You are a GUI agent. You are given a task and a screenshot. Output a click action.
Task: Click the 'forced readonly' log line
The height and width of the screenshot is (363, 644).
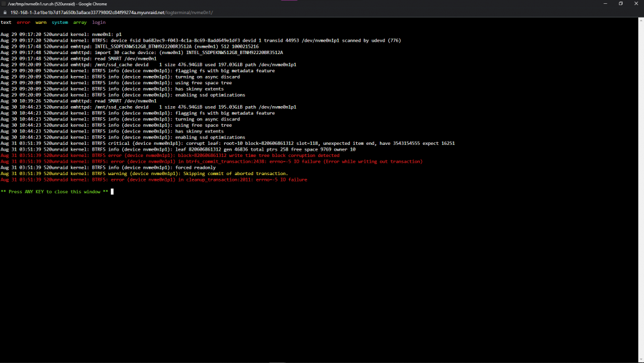(108, 167)
